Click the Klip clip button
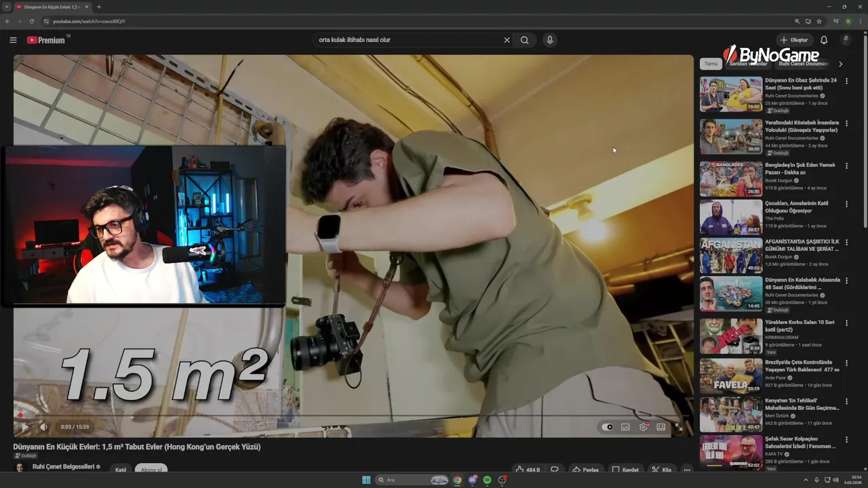 pos(662,469)
